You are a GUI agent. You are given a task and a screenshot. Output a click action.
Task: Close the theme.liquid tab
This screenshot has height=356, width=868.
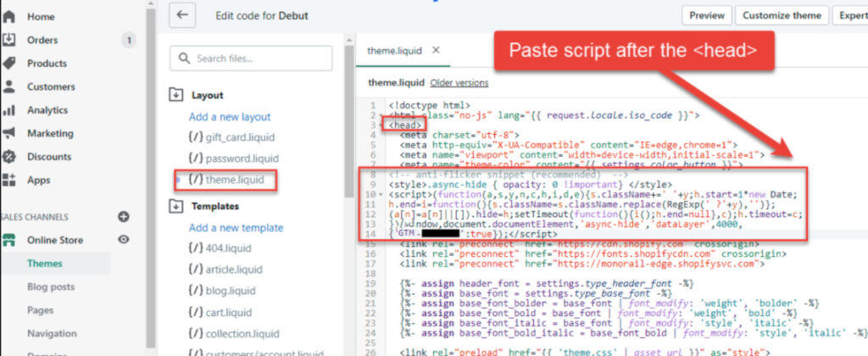[436, 50]
